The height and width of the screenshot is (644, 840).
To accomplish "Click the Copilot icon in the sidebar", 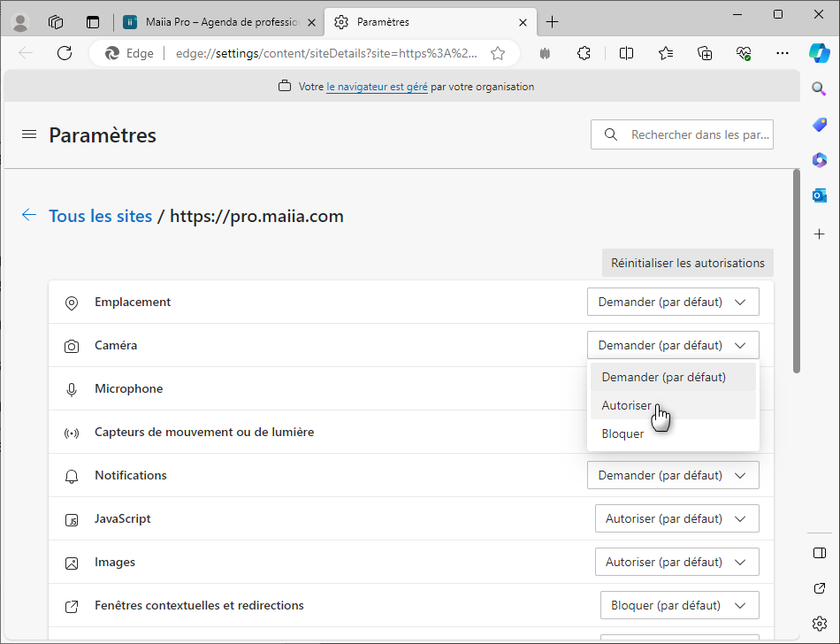I will click(819, 53).
